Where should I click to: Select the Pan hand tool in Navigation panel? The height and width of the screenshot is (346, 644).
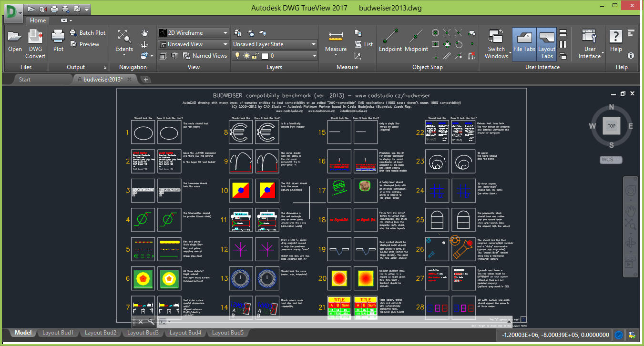(x=144, y=33)
